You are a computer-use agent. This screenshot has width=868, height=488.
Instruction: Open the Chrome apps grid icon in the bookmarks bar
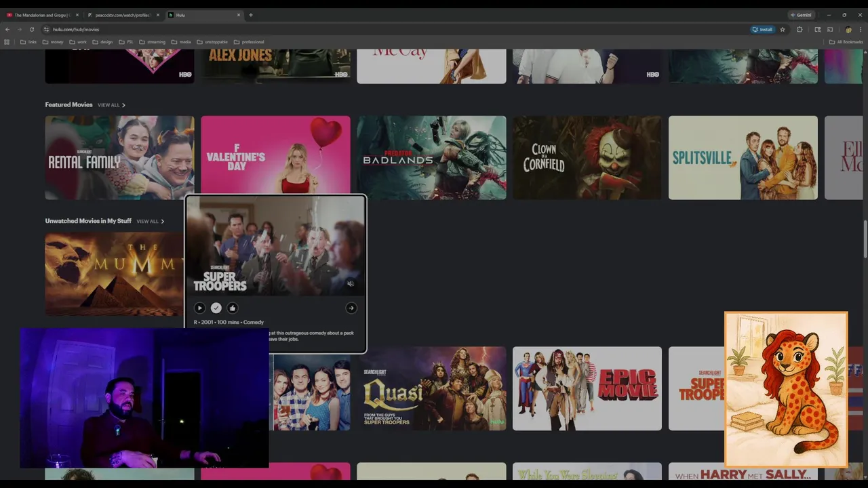(x=7, y=42)
